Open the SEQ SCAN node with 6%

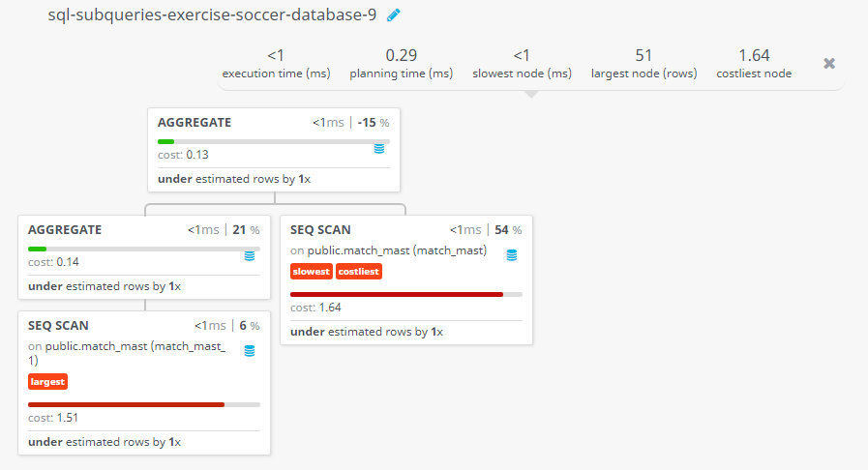click(x=58, y=325)
